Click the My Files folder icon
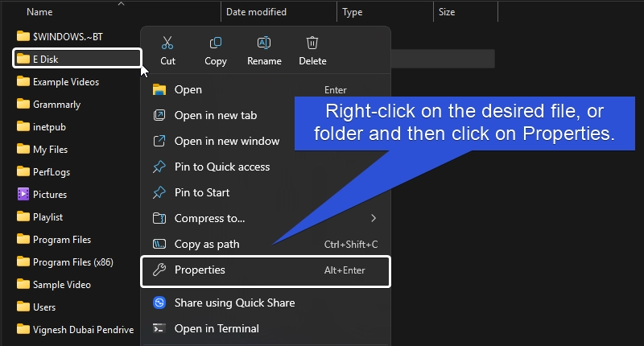This screenshot has width=644, height=346. 23,149
